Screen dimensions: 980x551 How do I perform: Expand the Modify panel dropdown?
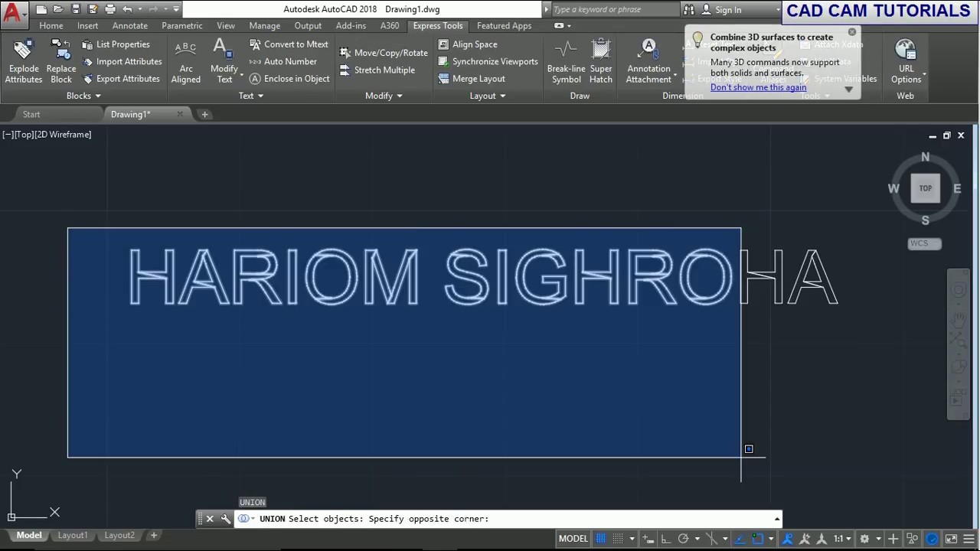(384, 96)
